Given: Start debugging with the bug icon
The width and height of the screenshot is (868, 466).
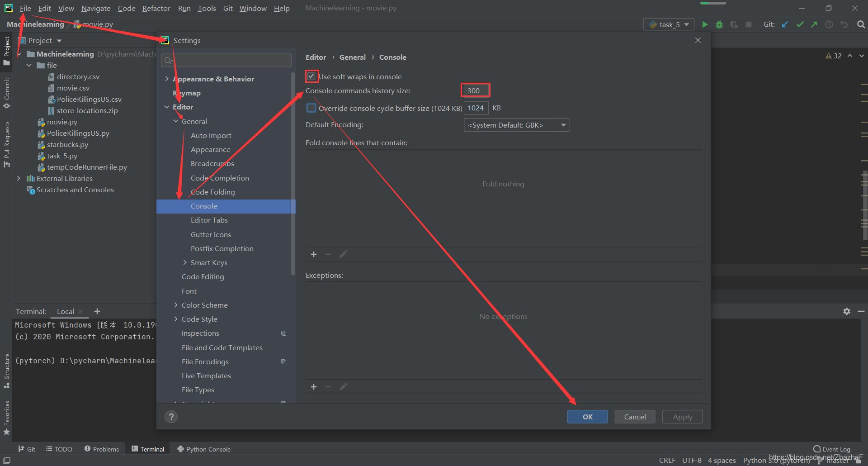Looking at the screenshot, I should click(x=719, y=24).
